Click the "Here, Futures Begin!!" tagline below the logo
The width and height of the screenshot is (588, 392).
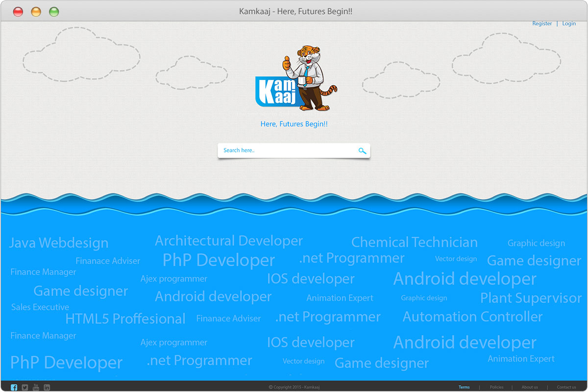tap(294, 124)
